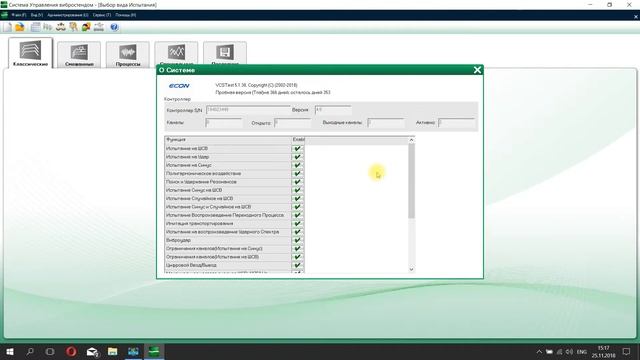The height and width of the screenshot is (360, 640).
Task: Click the function list scrollbar thumb
Action: [x=411, y=181]
